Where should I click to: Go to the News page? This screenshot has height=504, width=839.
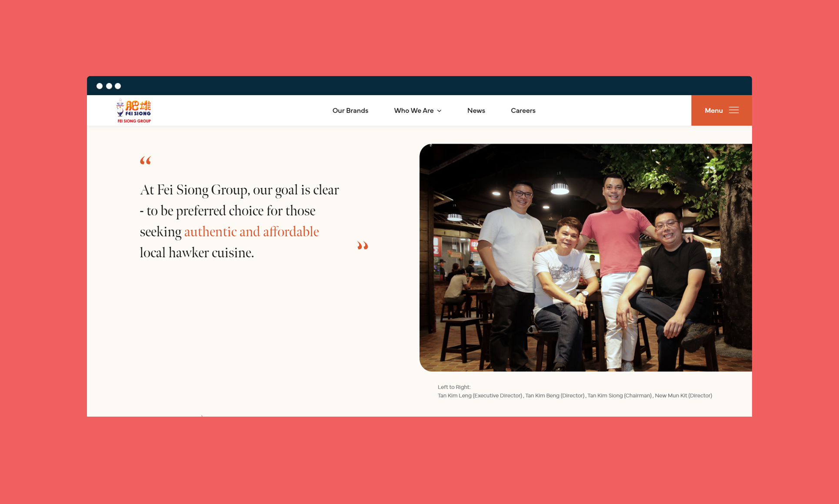point(476,110)
